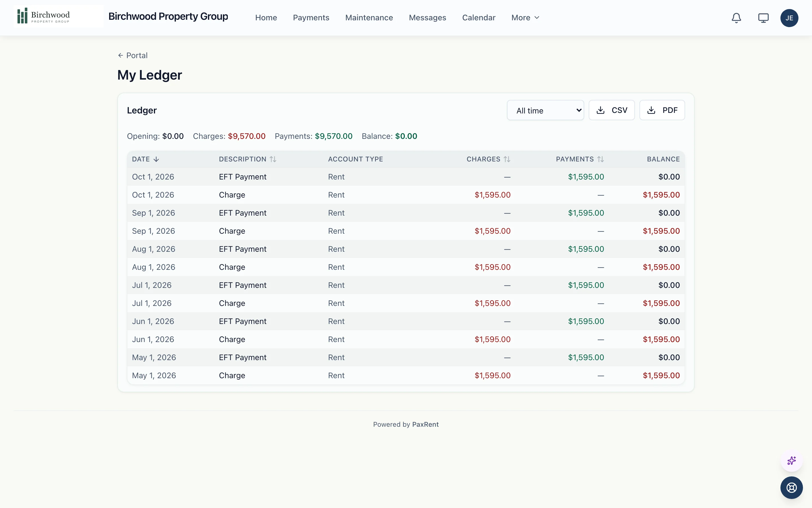Expand the More navigation menu
This screenshot has height=508, width=812.
525,18
